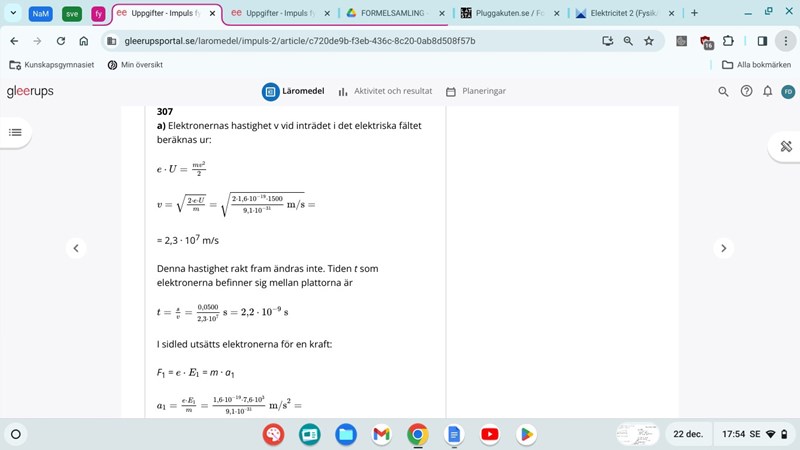Toggle the browser side panel

[762, 41]
